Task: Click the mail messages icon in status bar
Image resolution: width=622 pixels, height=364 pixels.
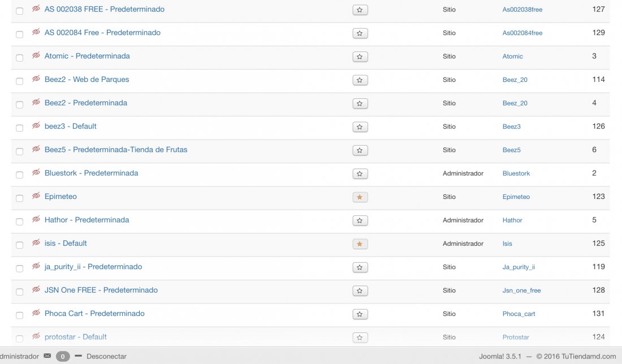Action: tap(47, 356)
